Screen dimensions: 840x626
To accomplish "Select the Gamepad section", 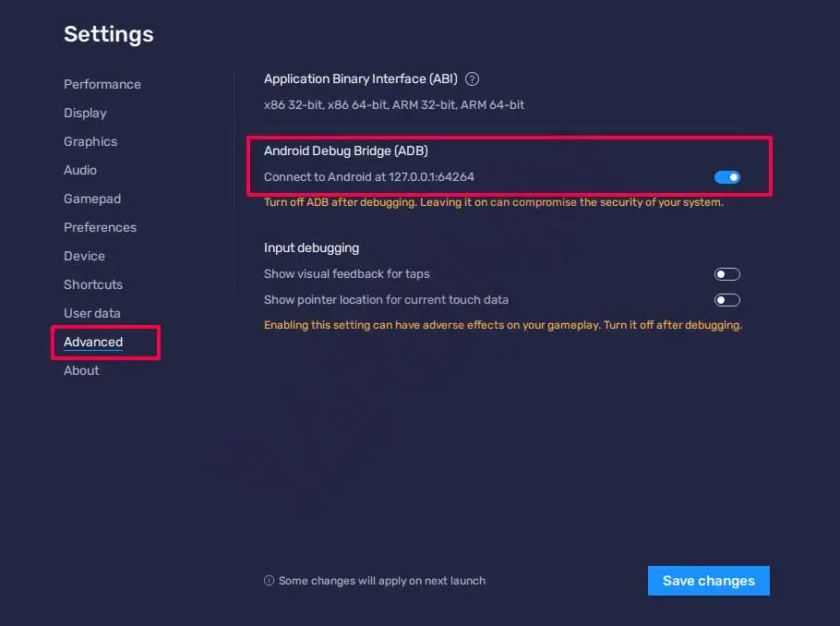I will [92, 199].
